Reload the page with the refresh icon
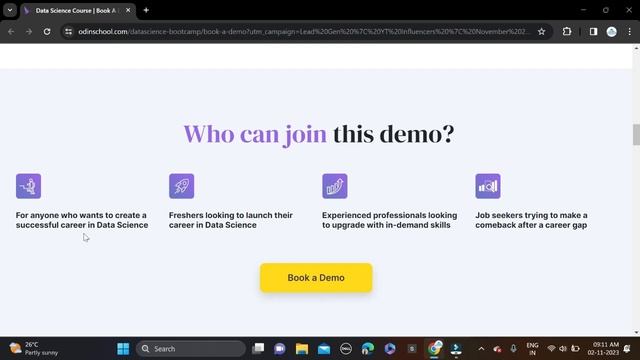The width and height of the screenshot is (640, 360). tap(47, 31)
